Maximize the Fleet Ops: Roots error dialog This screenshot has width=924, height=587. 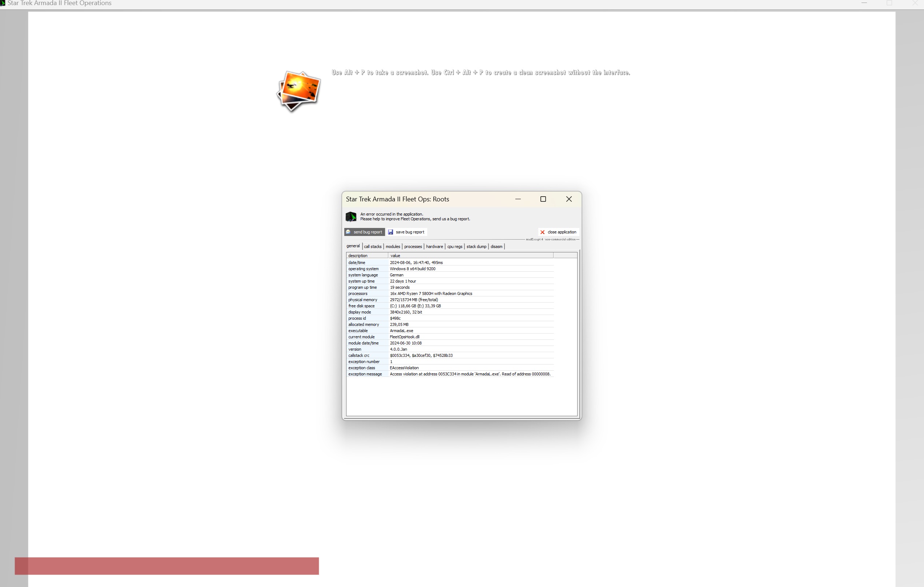click(543, 199)
